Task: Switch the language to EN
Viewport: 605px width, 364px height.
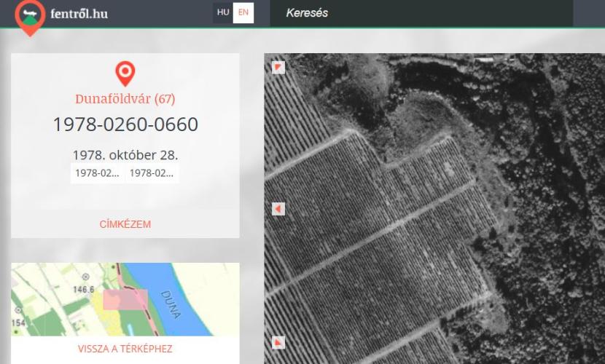Action: pyautogui.click(x=243, y=12)
